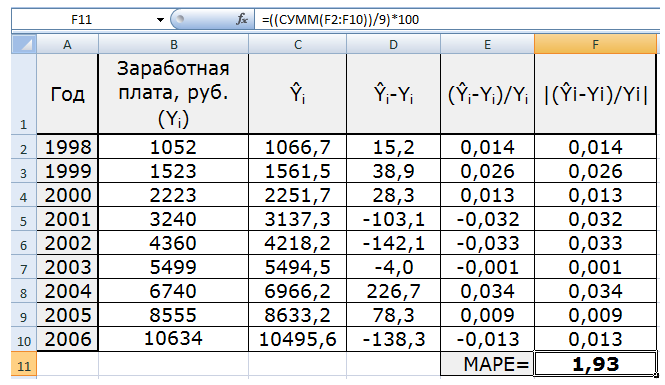Click the 'MAPE=' label cell
Screen dimensions: 665x385
(487, 364)
